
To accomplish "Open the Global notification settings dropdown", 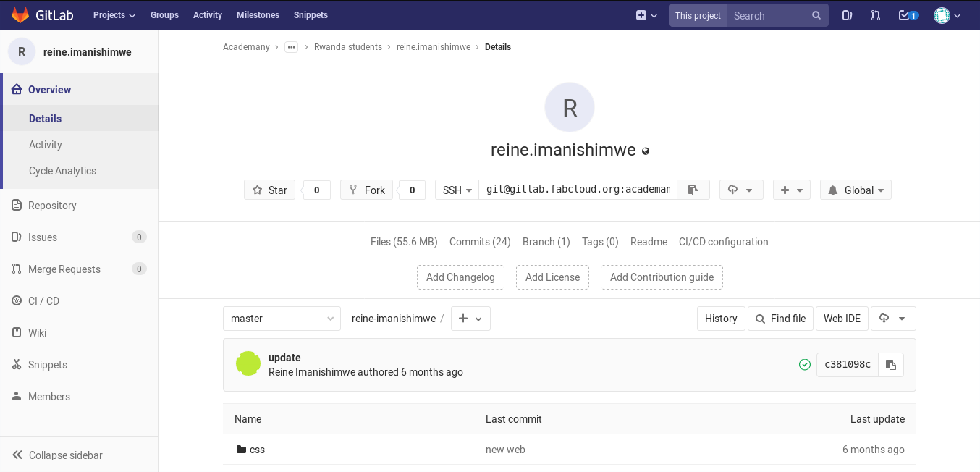I will (856, 190).
